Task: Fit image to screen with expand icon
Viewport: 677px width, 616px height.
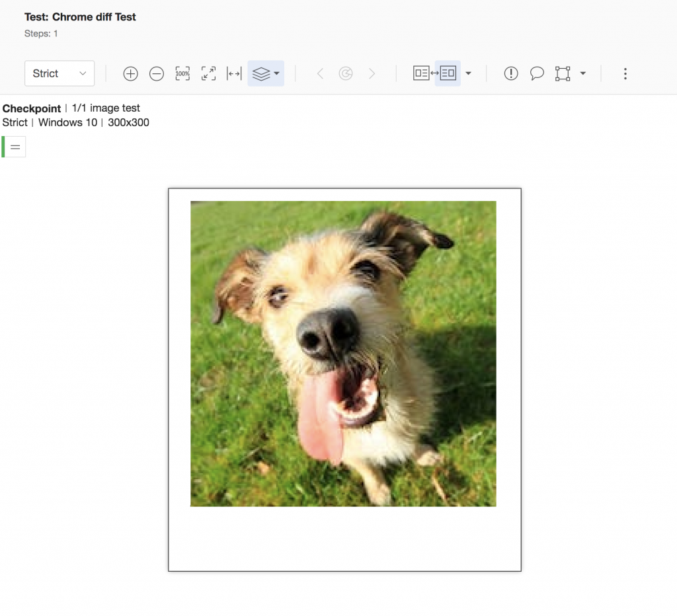Action: [208, 73]
